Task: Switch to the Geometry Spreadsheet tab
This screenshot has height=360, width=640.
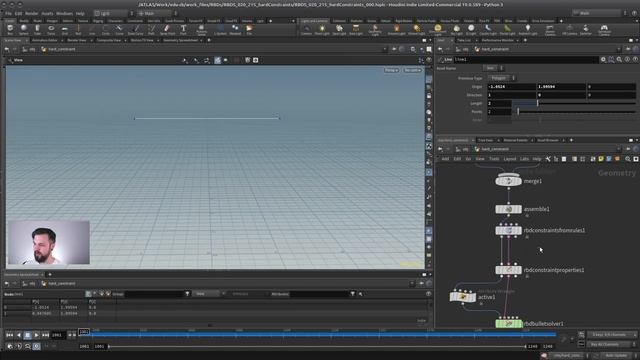Action: 180,40
